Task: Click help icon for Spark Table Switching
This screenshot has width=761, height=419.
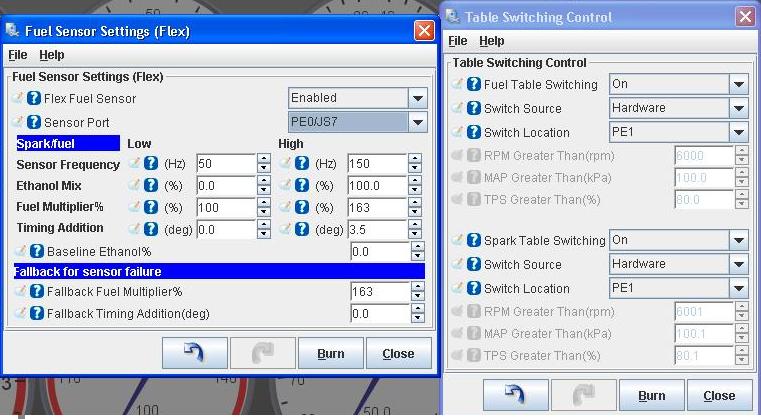Action: [x=474, y=241]
